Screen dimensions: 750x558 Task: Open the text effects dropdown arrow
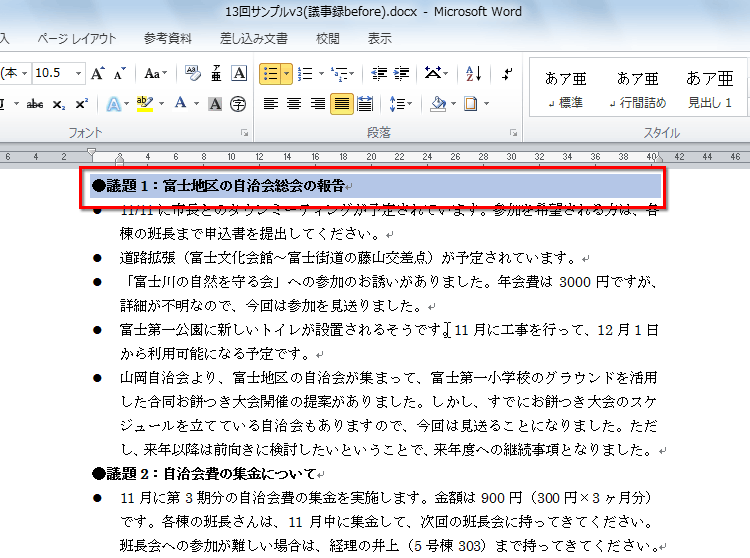127,104
